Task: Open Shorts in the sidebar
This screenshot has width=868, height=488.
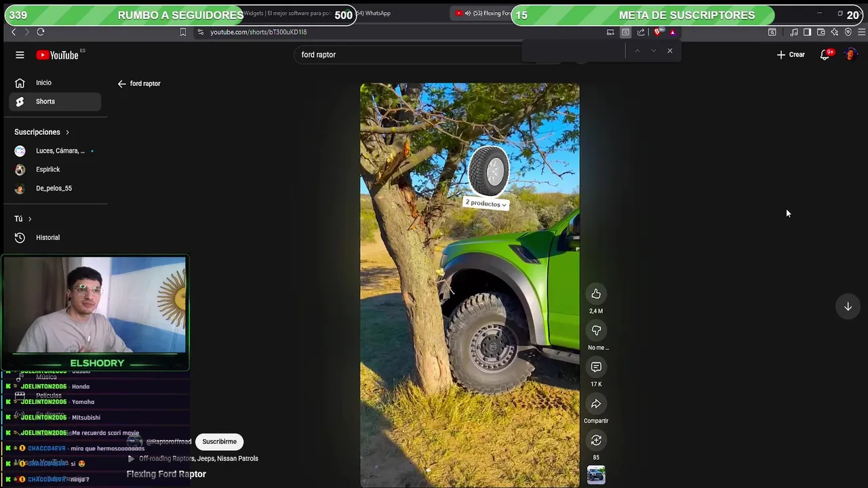Action: coord(55,102)
